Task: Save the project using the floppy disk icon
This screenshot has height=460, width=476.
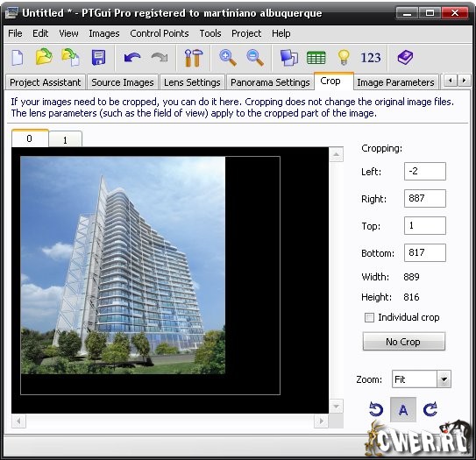Action: coord(99,57)
